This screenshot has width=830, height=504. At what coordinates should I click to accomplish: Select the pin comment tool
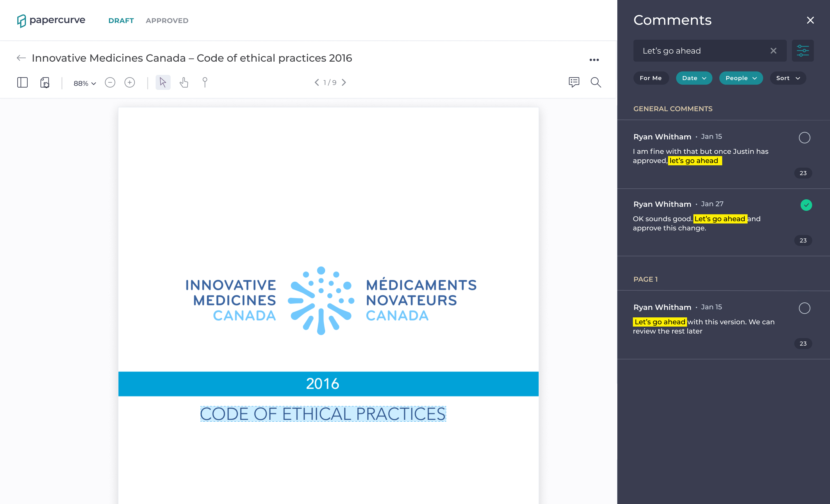[205, 82]
